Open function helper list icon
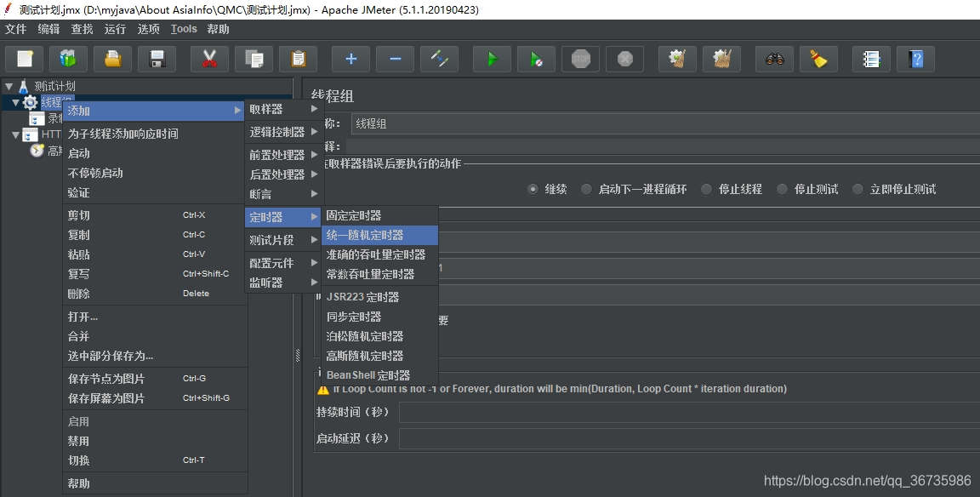This screenshot has width=980, height=497. coord(871,60)
